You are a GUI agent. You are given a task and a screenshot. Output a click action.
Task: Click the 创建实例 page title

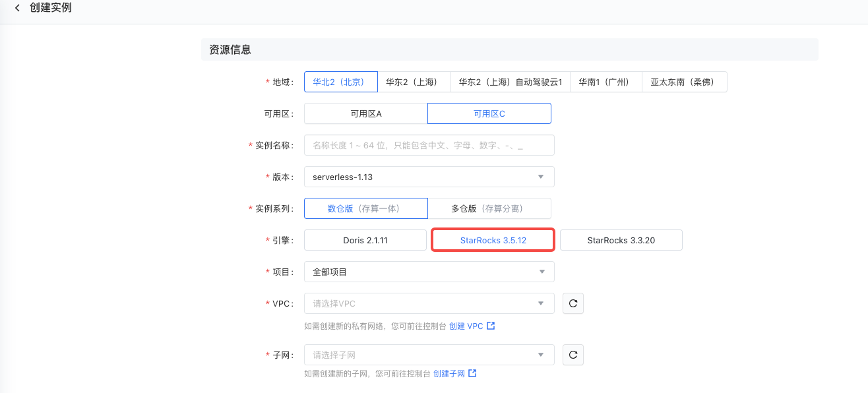click(x=51, y=8)
